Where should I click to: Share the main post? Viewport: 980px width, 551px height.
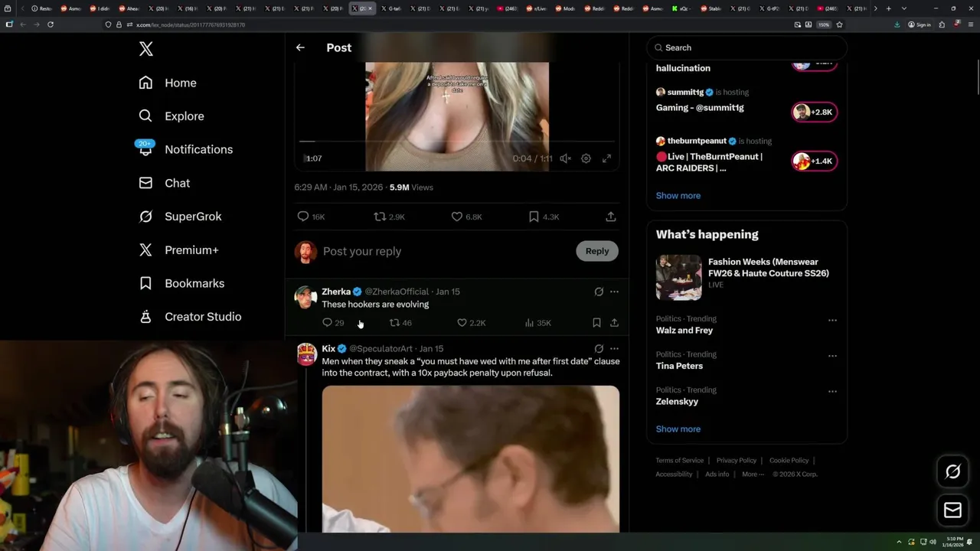point(611,217)
